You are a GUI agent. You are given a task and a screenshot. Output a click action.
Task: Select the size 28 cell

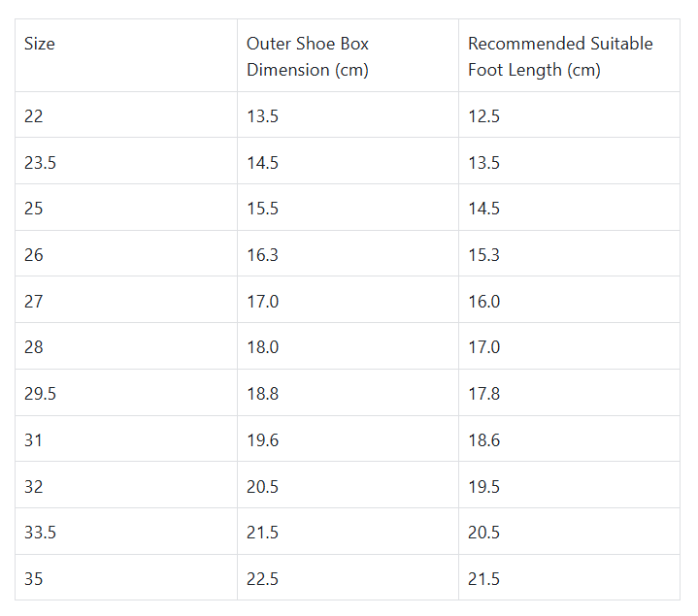(34, 347)
